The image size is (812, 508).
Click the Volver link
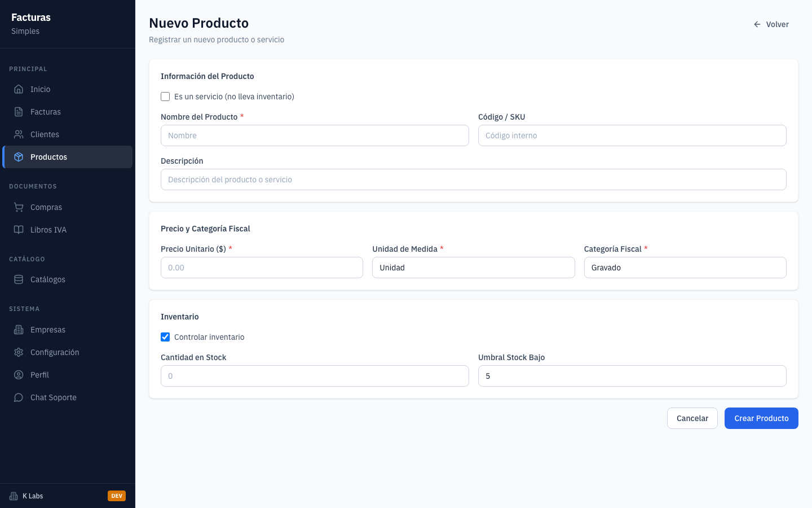point(771,24)
